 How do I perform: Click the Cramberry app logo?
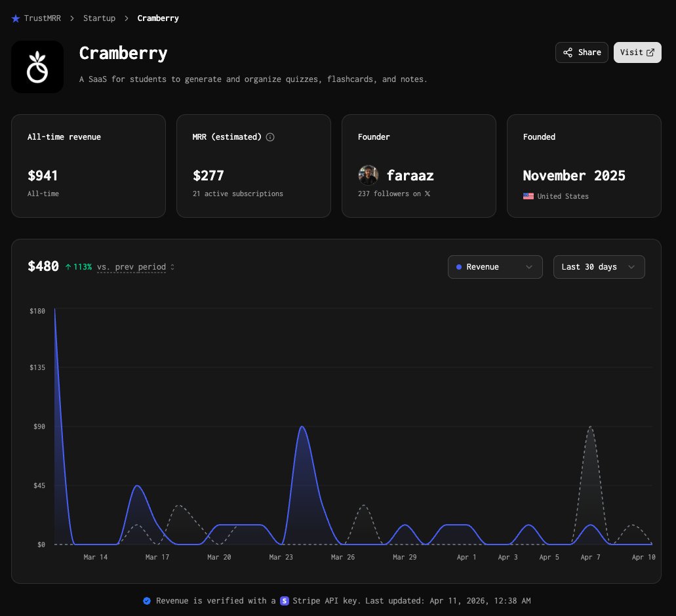[x=37, y=67]
